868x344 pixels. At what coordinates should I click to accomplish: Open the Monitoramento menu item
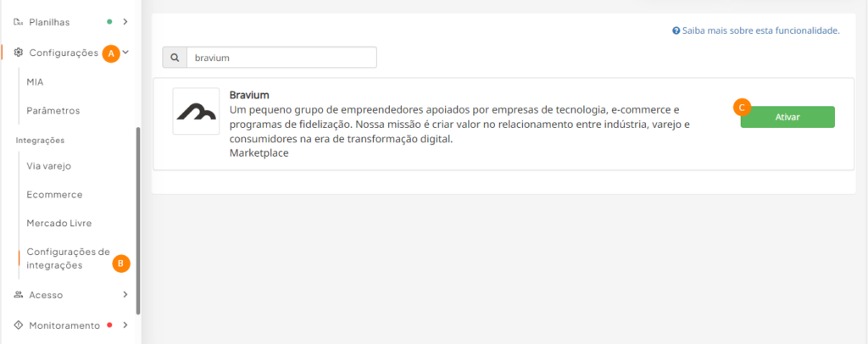click(x=64, y=325)
